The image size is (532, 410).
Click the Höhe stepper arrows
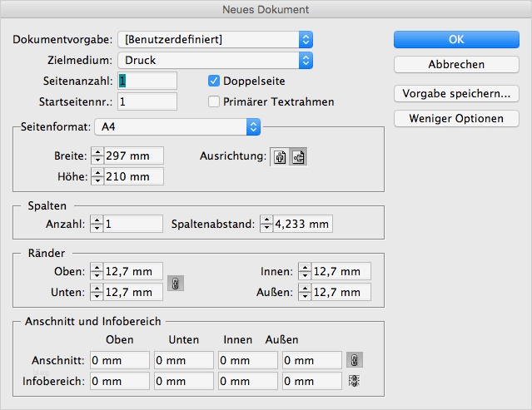(x=97, y=176)
